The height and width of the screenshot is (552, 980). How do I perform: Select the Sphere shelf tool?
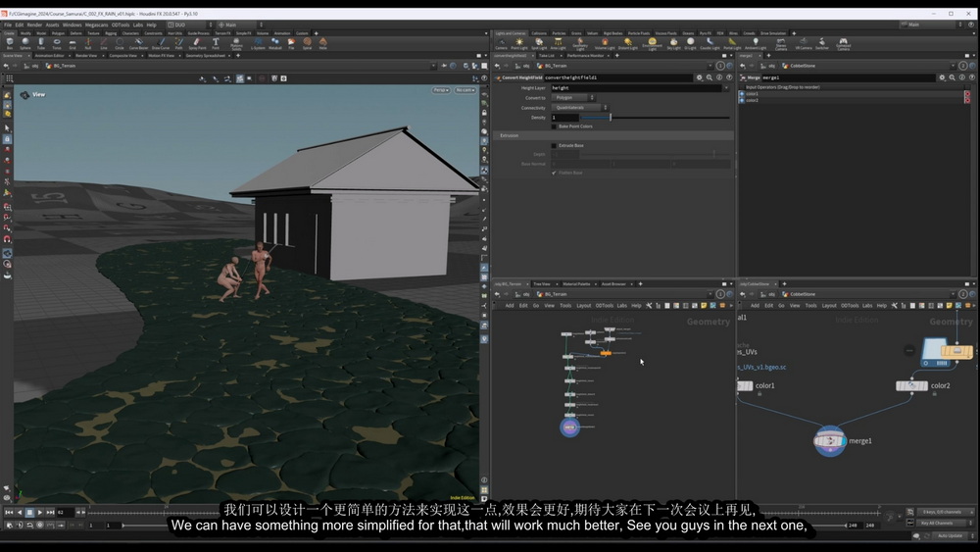(x=25, y=43)
